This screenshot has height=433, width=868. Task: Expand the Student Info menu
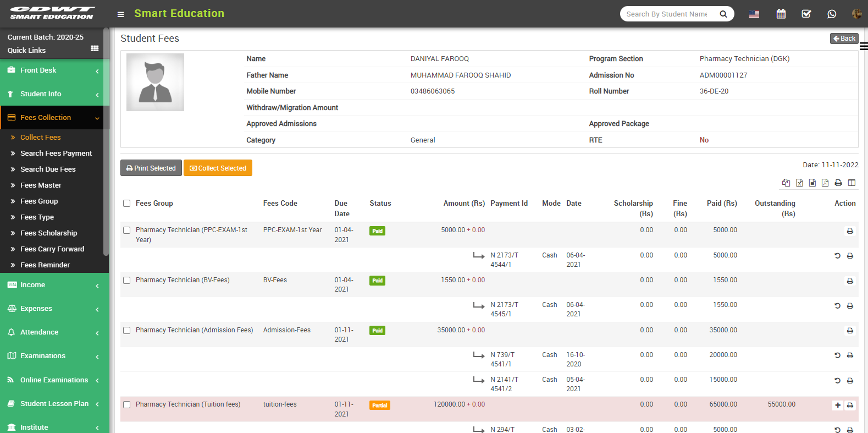pyautogui.click(x=54, y=94)
